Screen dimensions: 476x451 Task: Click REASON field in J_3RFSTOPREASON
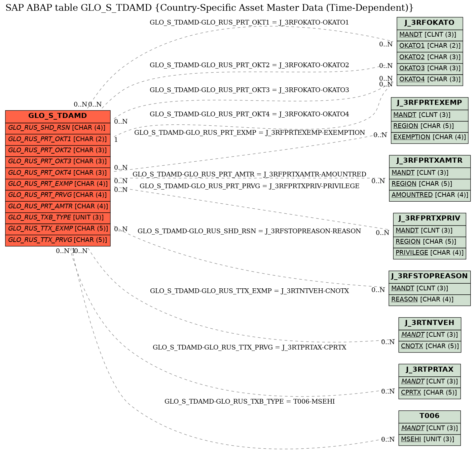(430, 300)
